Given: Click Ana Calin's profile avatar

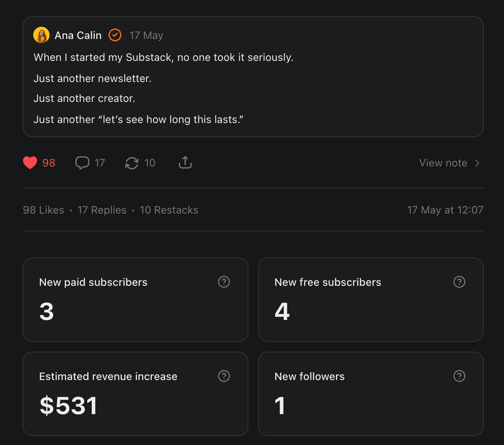Looking at the screenshot, I should point(41,35).
